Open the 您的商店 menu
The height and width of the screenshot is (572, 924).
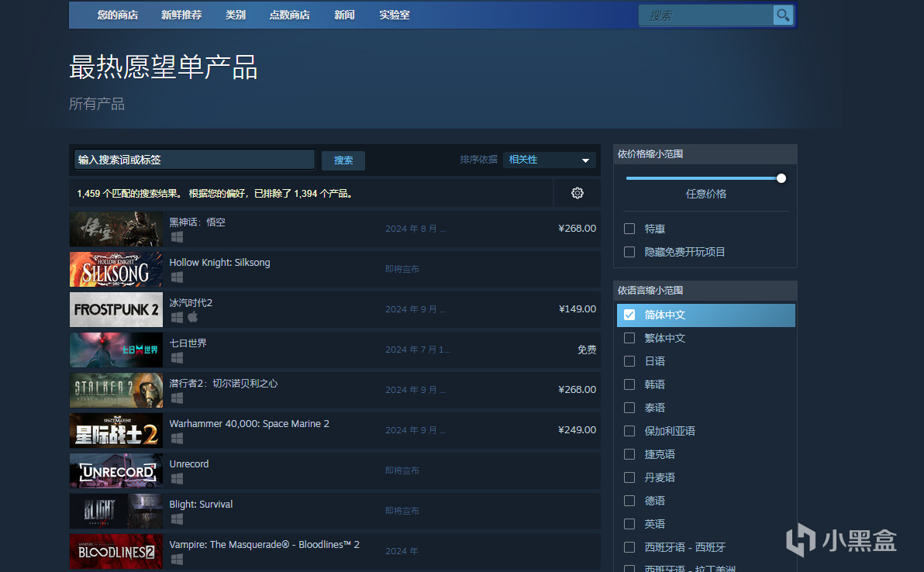pos(117,16)
